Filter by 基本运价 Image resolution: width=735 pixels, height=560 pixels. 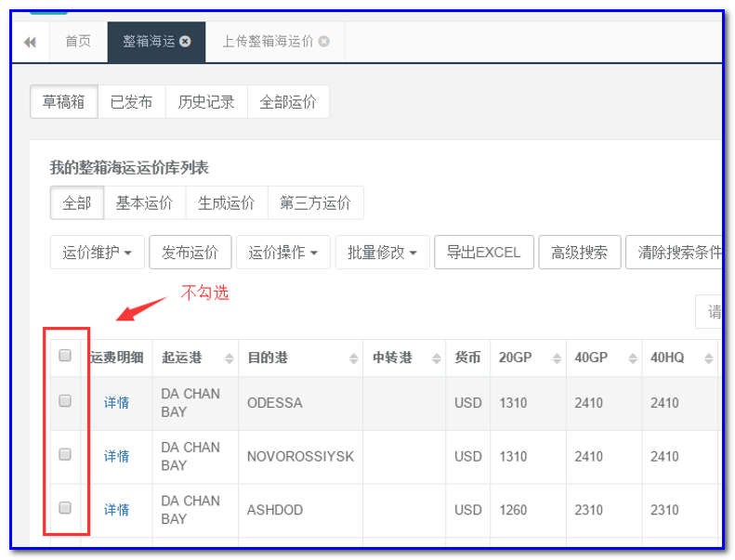[144, 202]
